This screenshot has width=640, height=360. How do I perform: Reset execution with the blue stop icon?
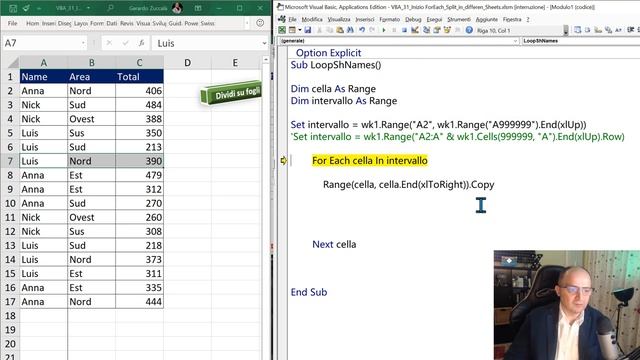pyautogui.click(x=404, y=30)
